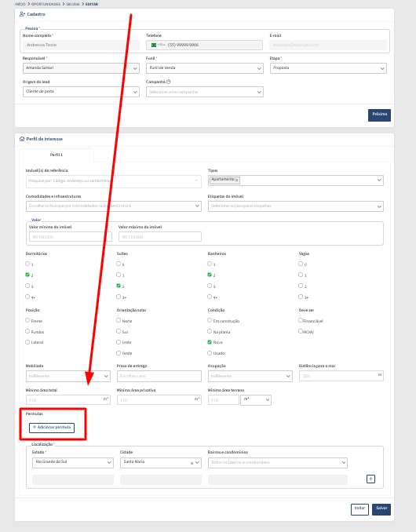Go to OPORTUNIDADES breadcrumb link
Screen dimensions: 416x532
pos(46,4)
